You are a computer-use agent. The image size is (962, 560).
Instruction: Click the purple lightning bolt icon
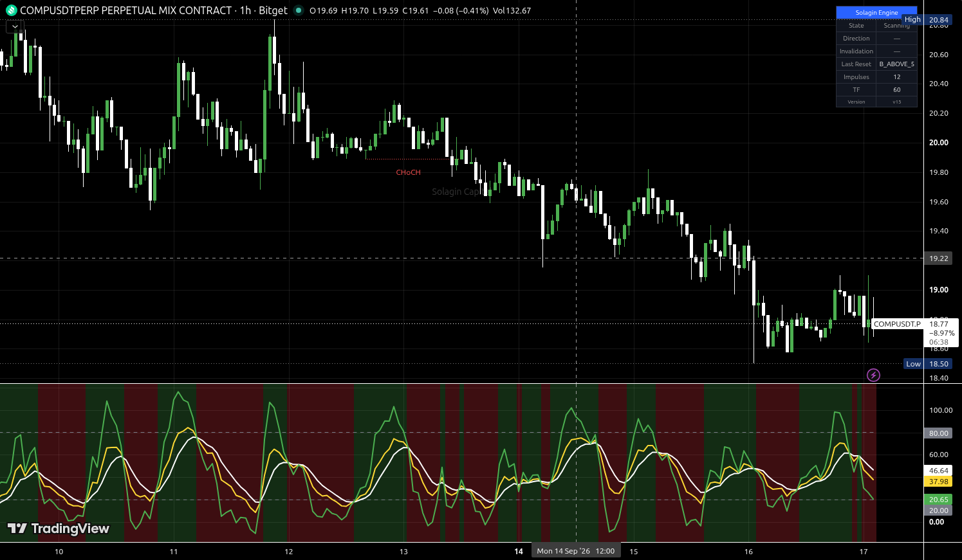pyautogui.click(x=873, y=375)
